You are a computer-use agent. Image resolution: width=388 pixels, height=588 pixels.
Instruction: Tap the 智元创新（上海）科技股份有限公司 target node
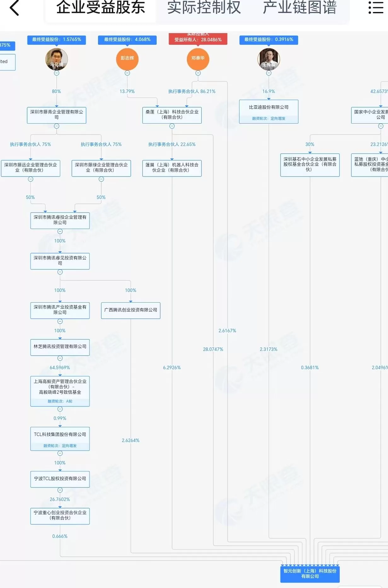pos(310,574)
